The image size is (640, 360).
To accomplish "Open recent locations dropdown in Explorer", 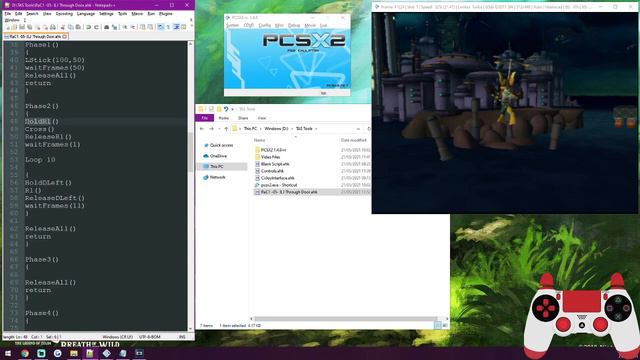I will pyautogui.click(x=219, y=129).
